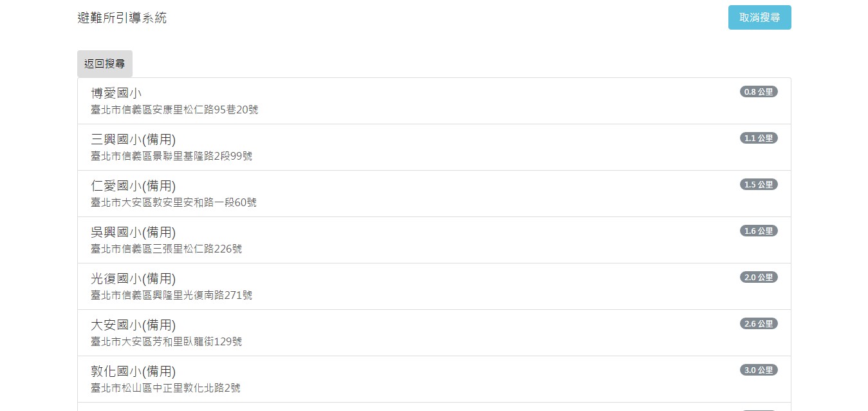Select the 吳興國小(備用) shelter
Image resolution: width=868 pixels, height=411 pixels.
[x=434, y=240]
